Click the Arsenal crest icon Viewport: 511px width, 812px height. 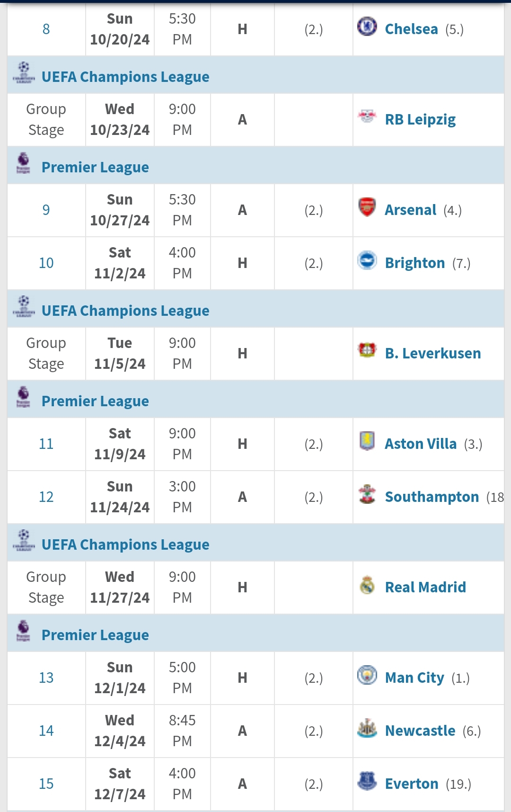click(367, 207)
